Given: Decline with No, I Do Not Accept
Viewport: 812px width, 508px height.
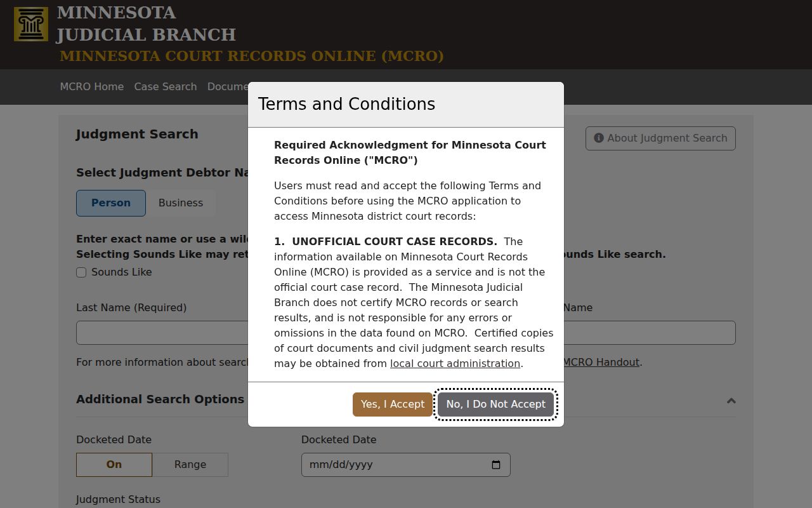Looking at the screenshot, I should [x=496, y=404].
